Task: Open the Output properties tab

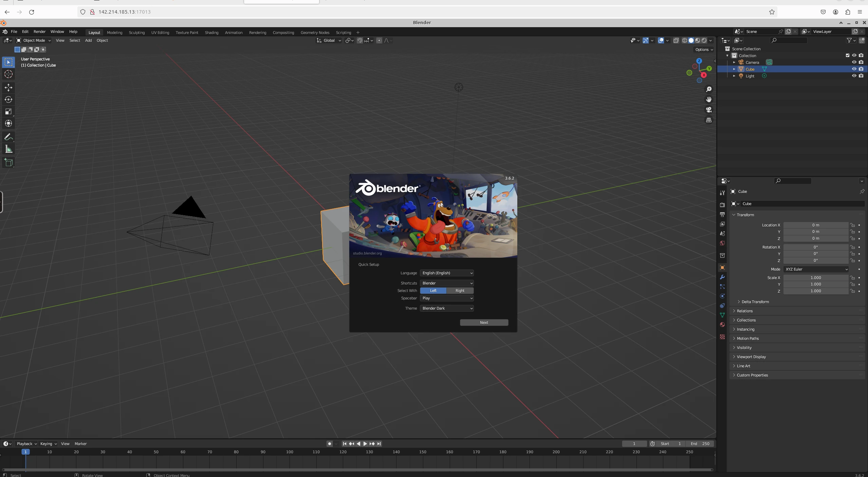Action: (722, 214)
